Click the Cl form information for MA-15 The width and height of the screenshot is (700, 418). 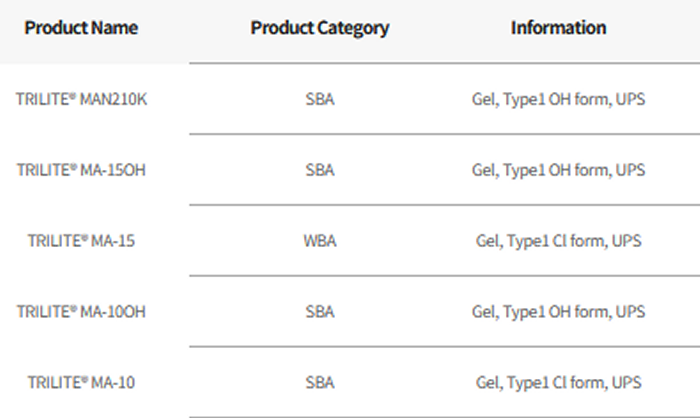[558, 241]
